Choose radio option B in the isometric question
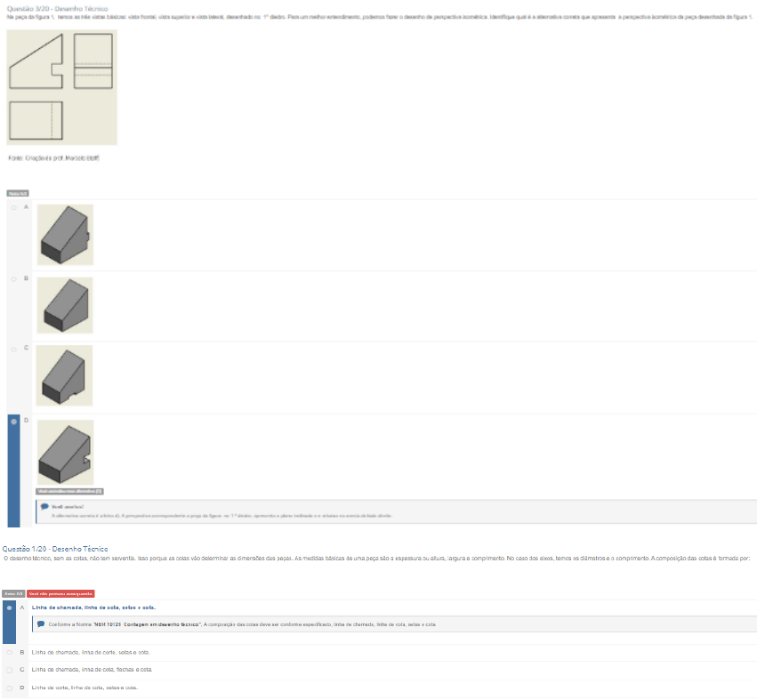This screenshot has width=757, height=700. (13, 278)
